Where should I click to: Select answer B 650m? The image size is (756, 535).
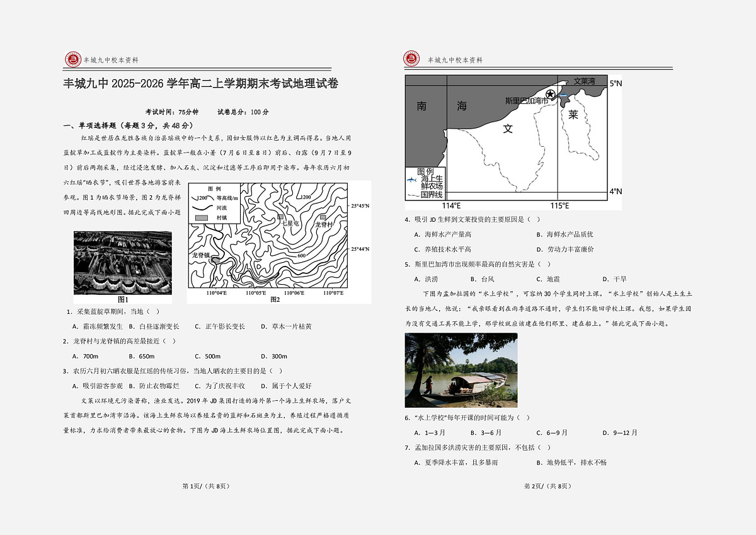(142, 356)
